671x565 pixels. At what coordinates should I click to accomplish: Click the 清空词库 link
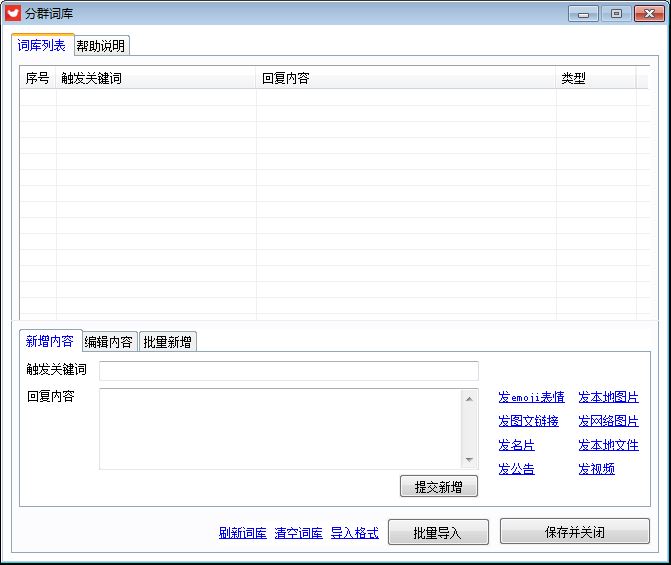click(299, 533)
